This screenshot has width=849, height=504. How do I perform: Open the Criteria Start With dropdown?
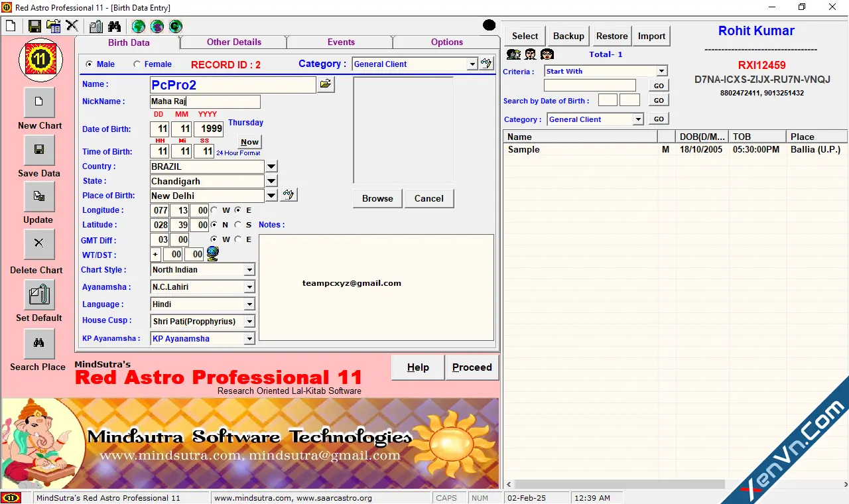point(661,71)
